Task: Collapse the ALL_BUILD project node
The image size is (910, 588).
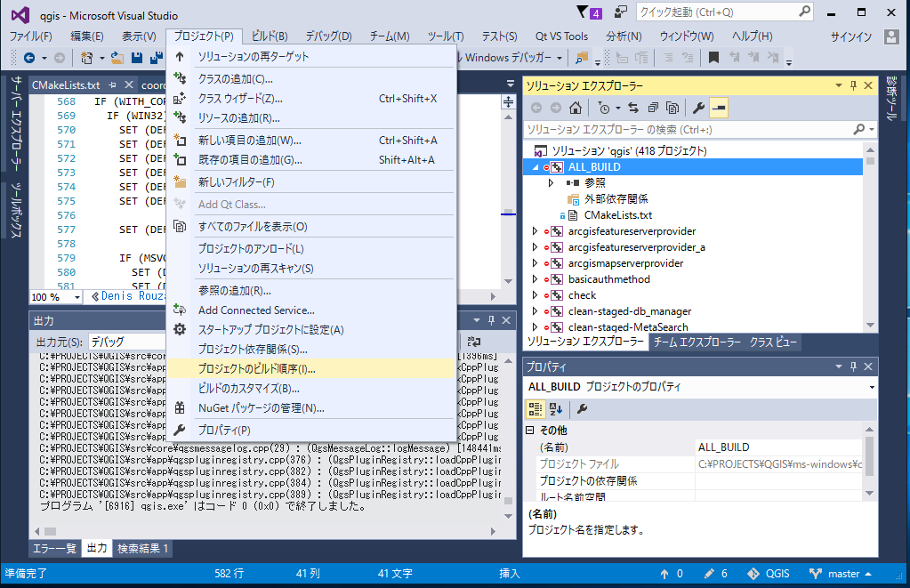Action: coord(536,167)
